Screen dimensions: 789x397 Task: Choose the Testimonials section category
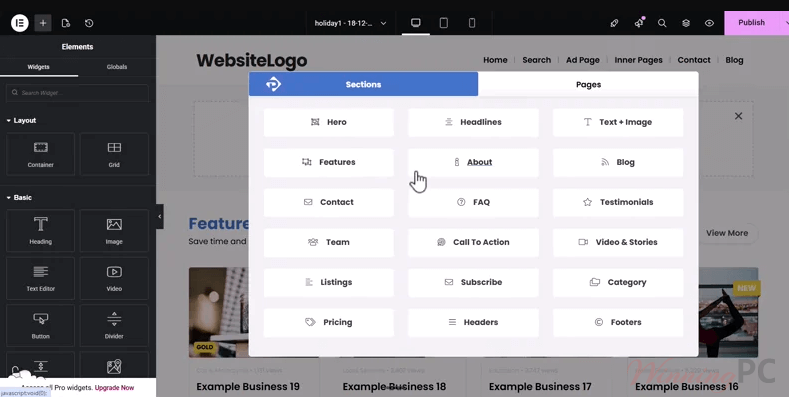click(618, 202)
